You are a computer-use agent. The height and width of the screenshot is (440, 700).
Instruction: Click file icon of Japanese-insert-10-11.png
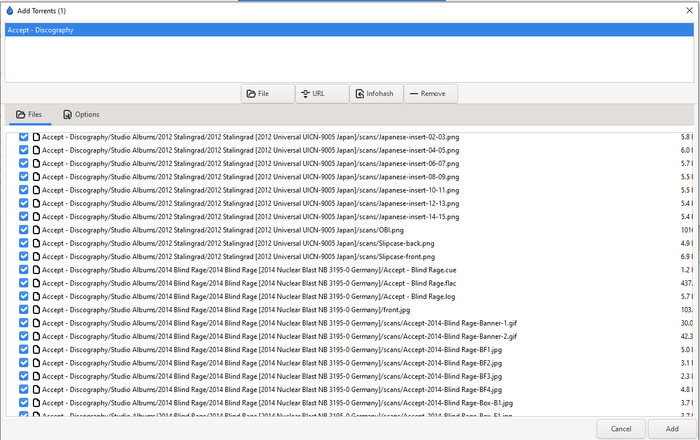[x=36, y=190]
